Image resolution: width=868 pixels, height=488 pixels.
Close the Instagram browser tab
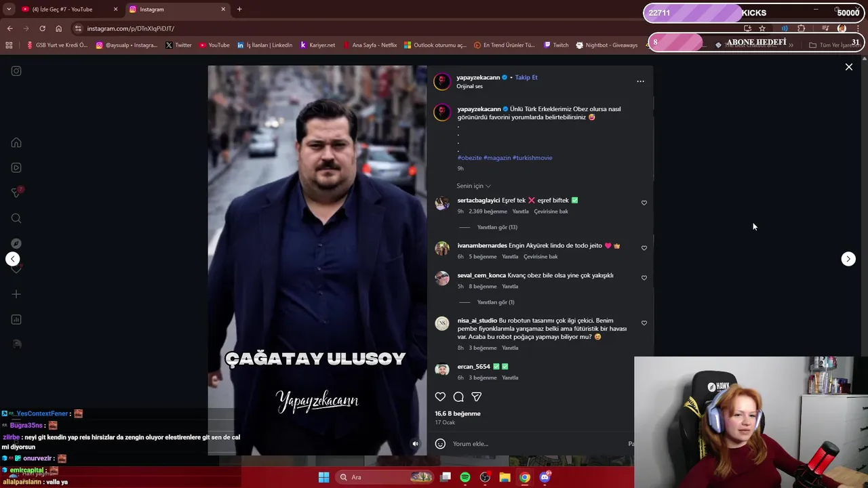pos(223,9)
